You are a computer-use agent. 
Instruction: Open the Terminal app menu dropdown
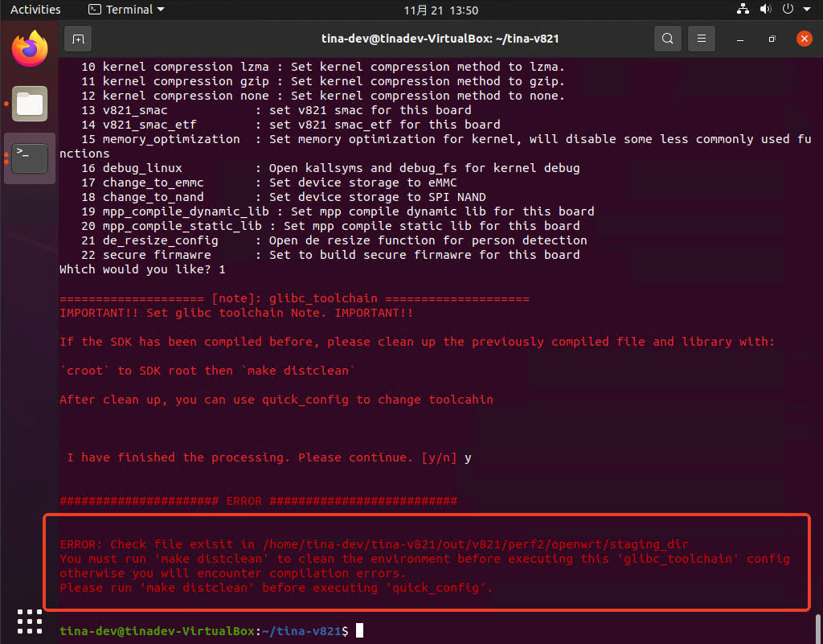[126, 10]
